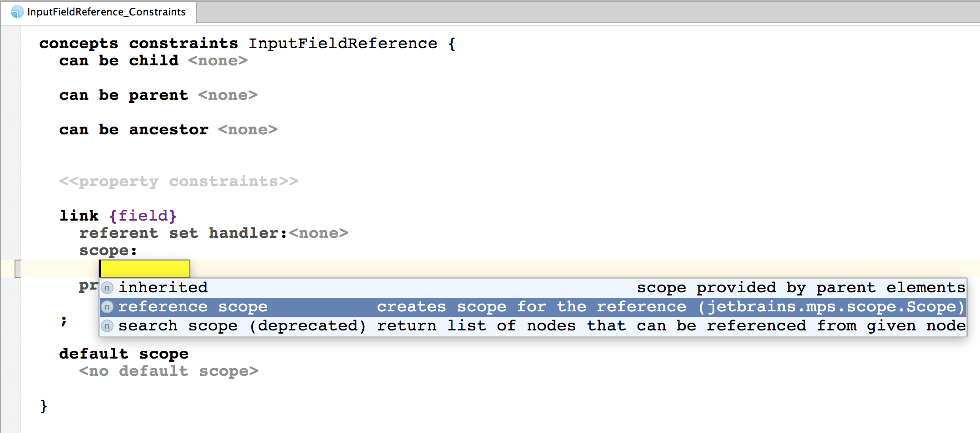
Task: Click the no default scope placeholder
Action: click(169, 371)
